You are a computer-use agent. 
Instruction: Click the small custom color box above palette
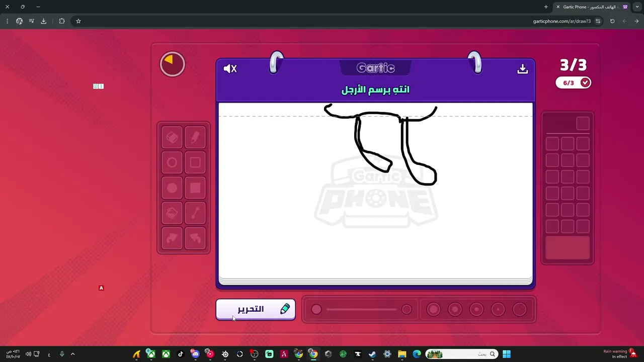[x=583, y=123]
